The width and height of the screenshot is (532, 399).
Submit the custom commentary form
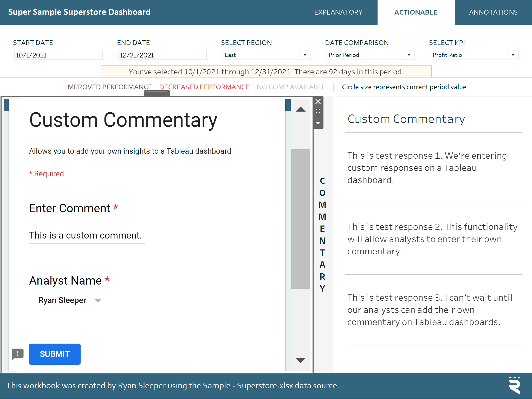(55, 354)
